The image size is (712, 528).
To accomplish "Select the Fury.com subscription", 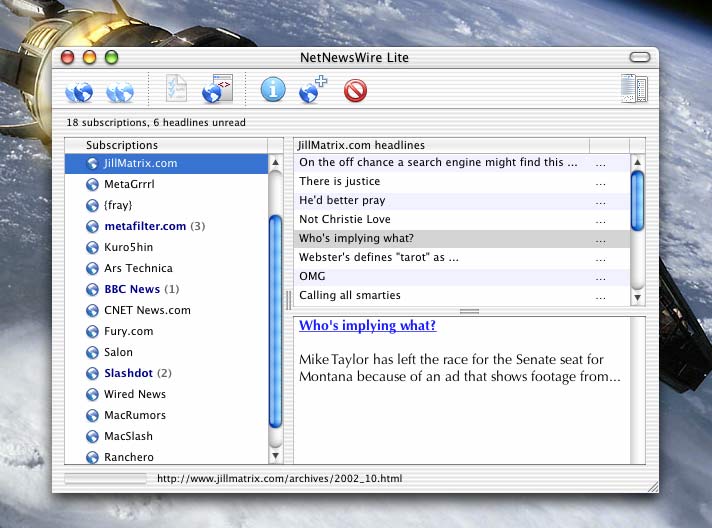I will [x=167, y=331].
